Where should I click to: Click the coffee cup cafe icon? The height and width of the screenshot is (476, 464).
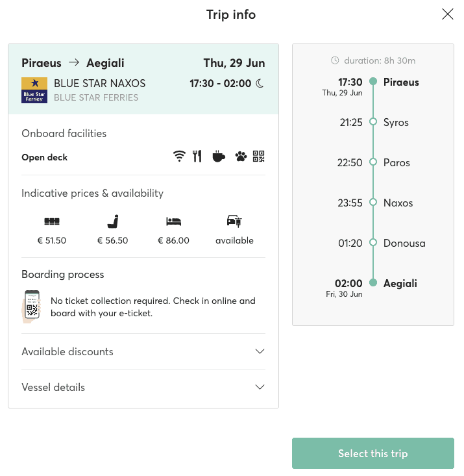coord(219,157)
